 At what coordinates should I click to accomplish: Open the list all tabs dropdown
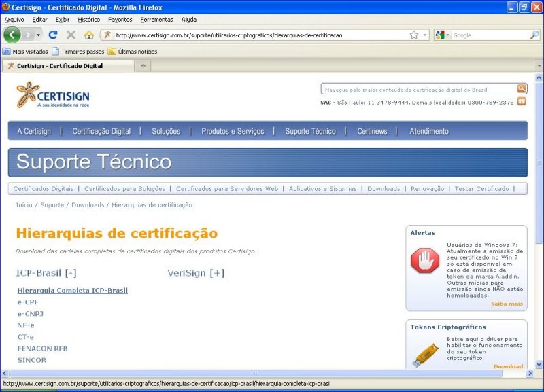pyautogui.click(x=539, y=65)
